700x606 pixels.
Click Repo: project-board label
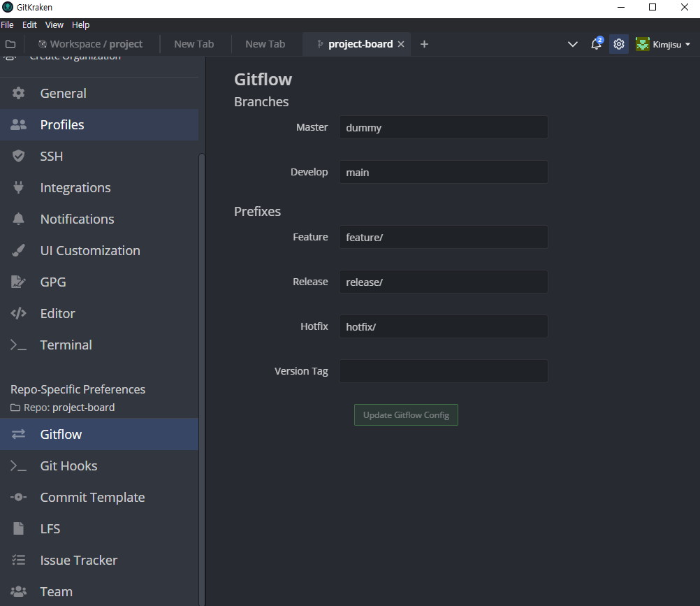coord(63,407)
